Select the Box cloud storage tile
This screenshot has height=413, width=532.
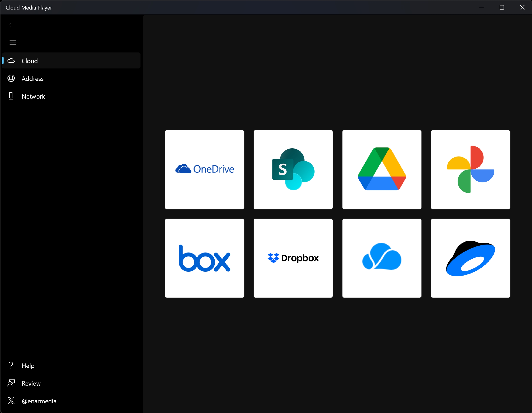coord(204,258)
